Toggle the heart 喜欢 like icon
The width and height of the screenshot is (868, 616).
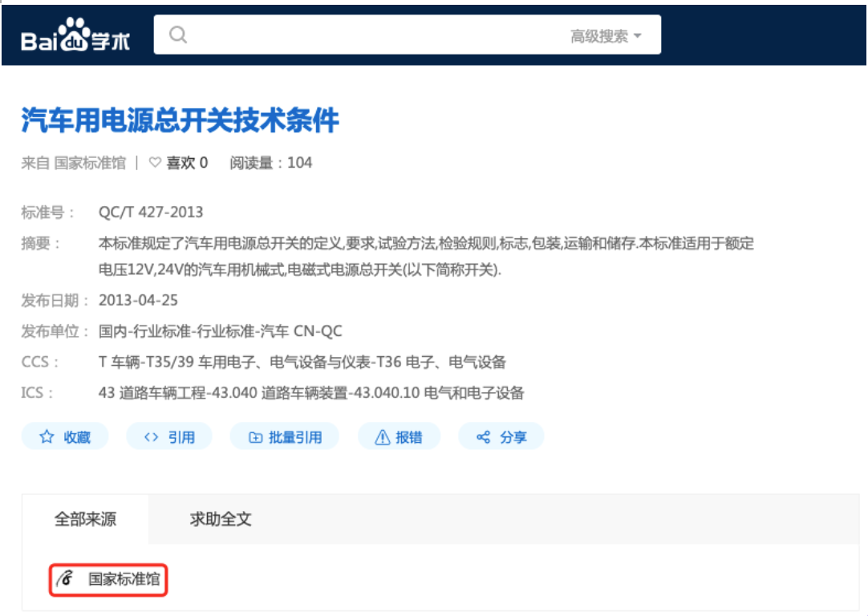click(156, 163)
